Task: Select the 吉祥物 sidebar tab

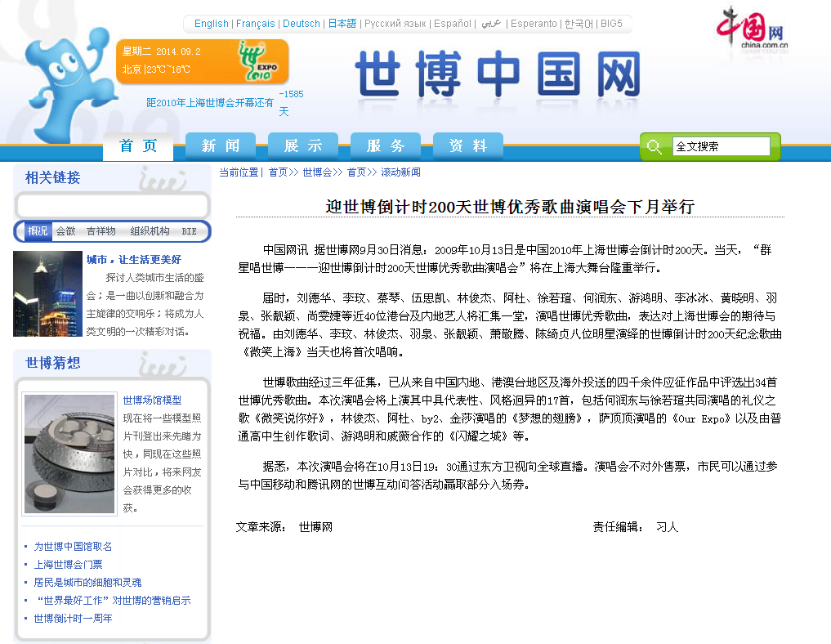Action: coord(101,231)
